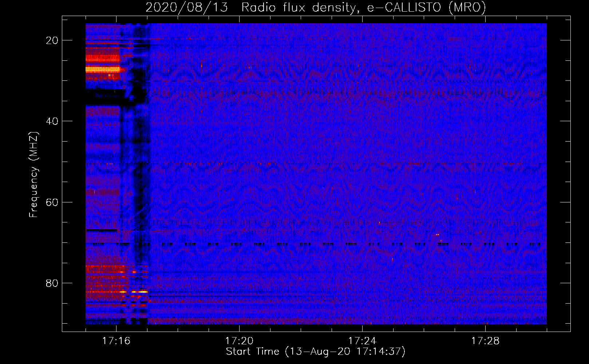The width and height of the screenshot is (589, 364).
Task: Click the frequency tick label 20
Action: pos(52,40)
